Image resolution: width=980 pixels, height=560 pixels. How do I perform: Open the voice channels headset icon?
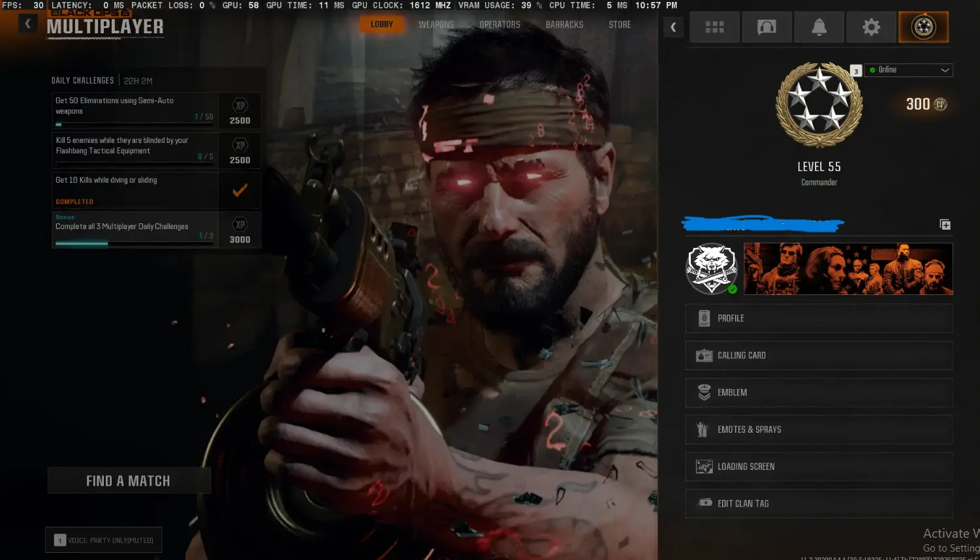(x=767, y=26)
